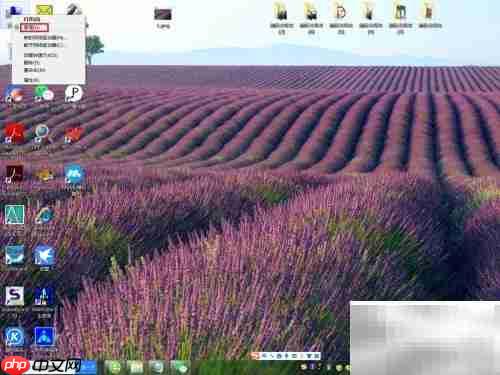Open the blue bird app shortcut
500x375 pixels.
pos(45,255)
